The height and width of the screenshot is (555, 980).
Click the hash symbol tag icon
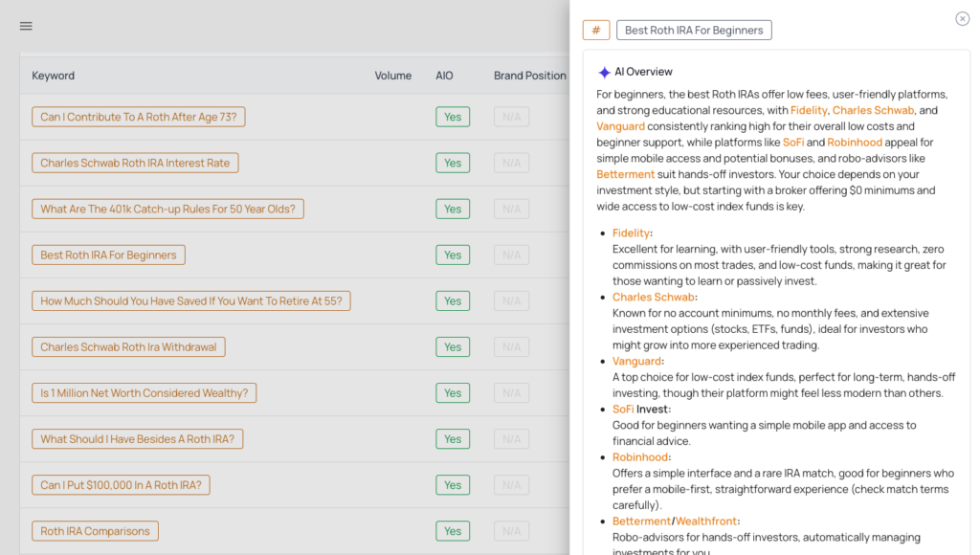point(595,31)
